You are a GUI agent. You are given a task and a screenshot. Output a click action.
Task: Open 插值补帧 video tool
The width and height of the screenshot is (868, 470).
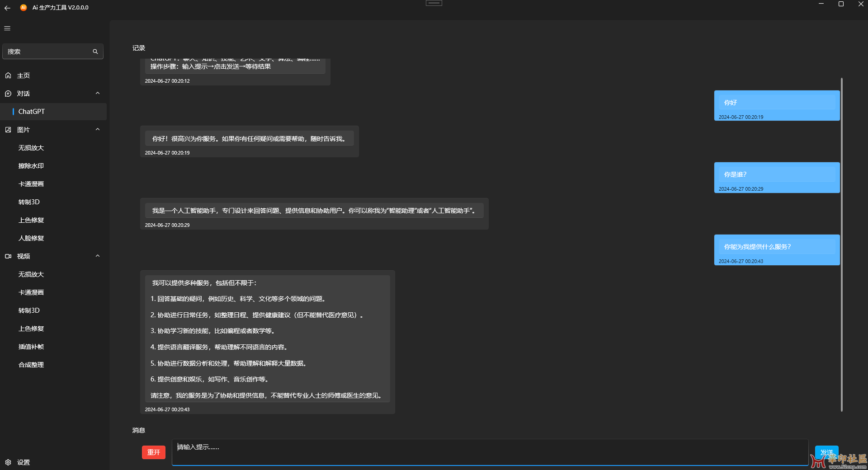(31, 347)
